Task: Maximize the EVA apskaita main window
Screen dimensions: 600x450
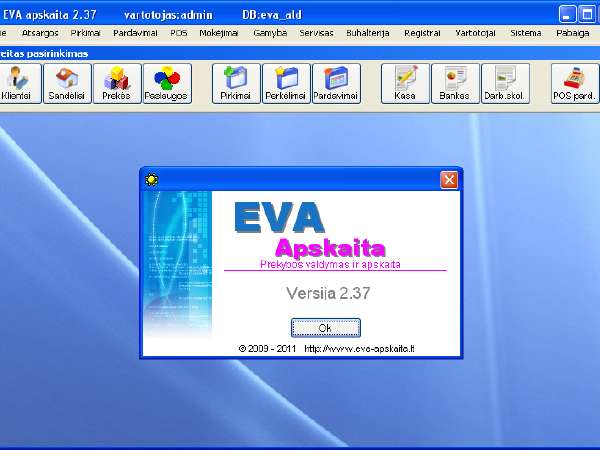Action: click(587, 15)
